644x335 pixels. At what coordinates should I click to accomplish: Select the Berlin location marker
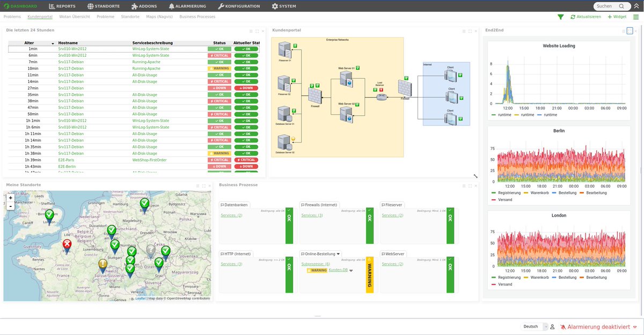[144, 205]
